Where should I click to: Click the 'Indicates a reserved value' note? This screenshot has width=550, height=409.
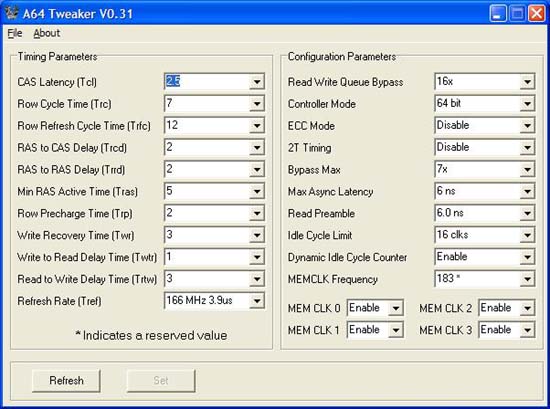[x=151, y=335]
